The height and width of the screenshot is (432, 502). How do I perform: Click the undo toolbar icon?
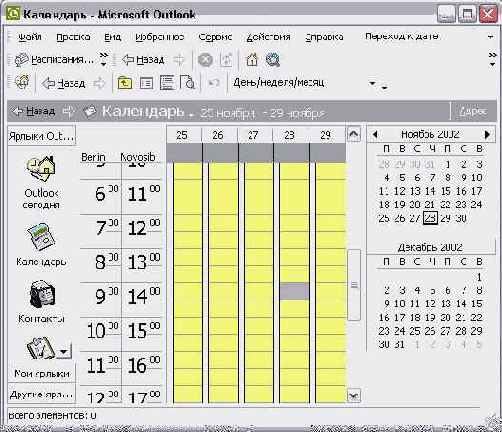(214, 83)
